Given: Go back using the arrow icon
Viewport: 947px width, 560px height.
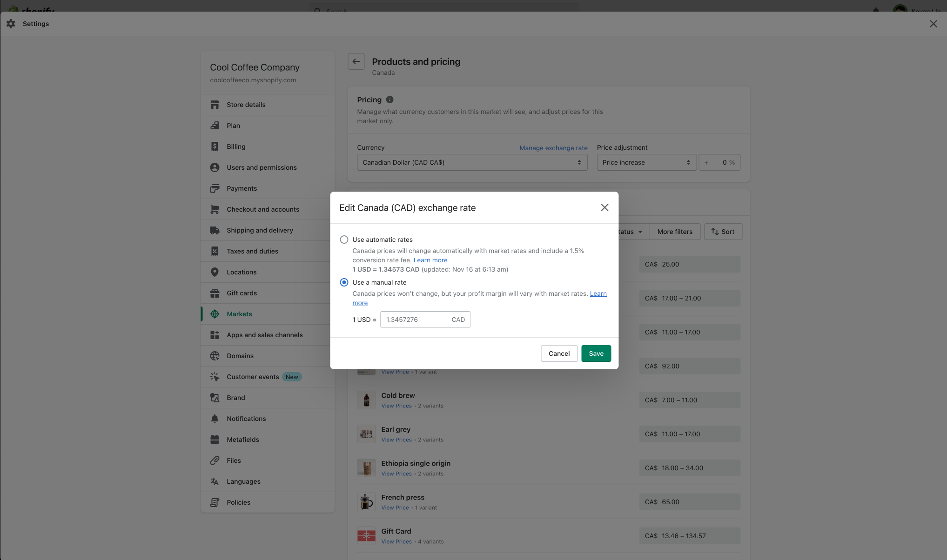Looking at the screenshot, I should click(x=356, y=61).
